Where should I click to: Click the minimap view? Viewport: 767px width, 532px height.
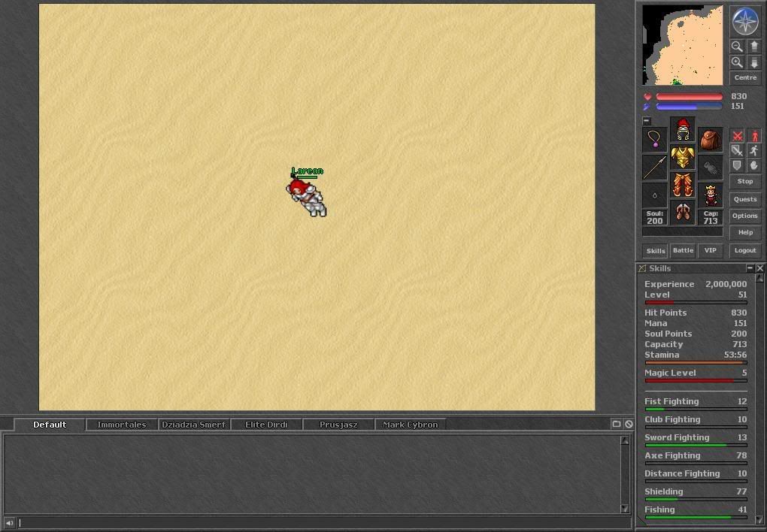coord(682,45)
